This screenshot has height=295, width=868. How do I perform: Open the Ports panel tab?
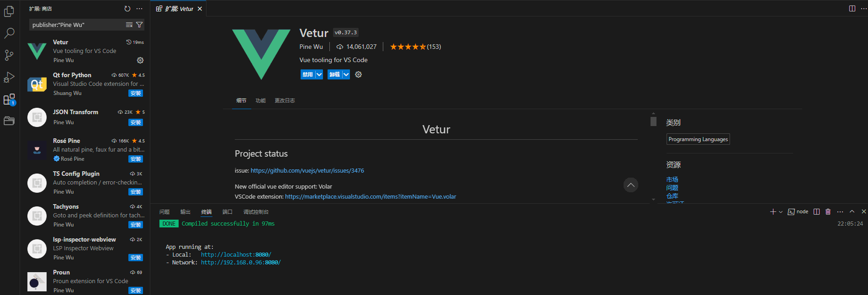pos(228,212)
